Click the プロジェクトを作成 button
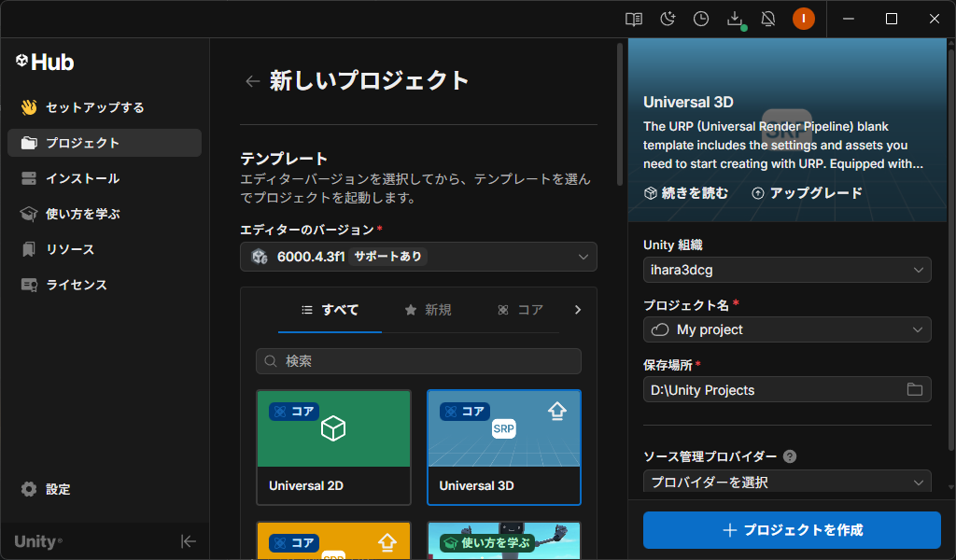 coord(792,530)
